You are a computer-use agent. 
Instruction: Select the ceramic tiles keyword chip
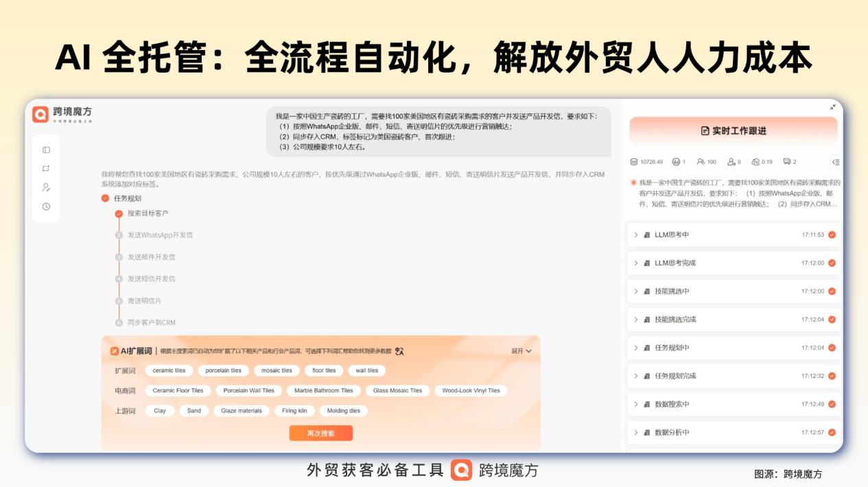tap(169, 370)
